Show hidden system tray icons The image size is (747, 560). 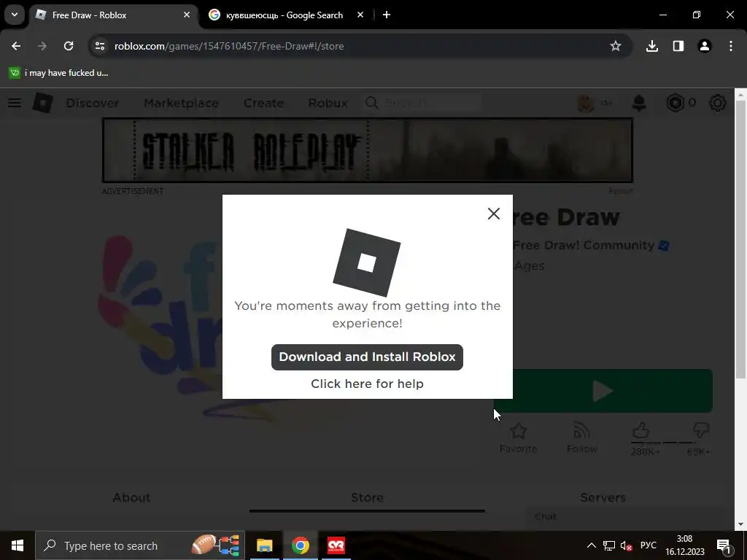pyautogui.click(x=591, y=545)
